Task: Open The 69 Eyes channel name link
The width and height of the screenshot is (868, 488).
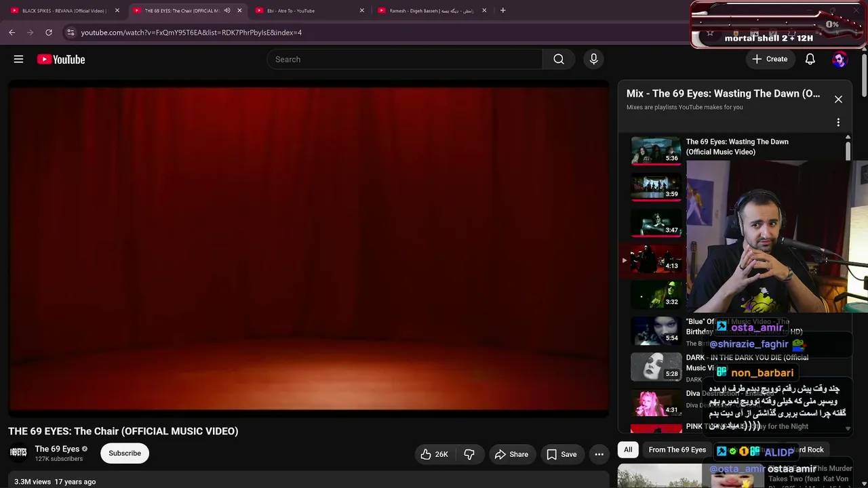Action: [x=57, y=449]
